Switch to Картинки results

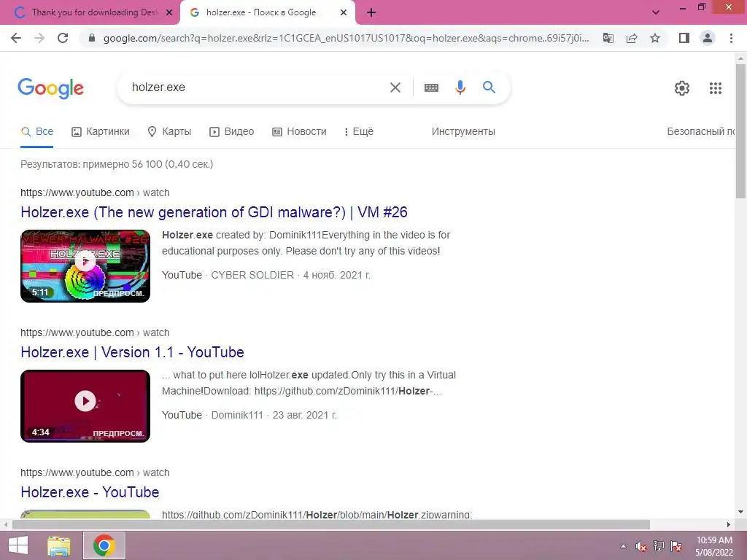point(101,131)
